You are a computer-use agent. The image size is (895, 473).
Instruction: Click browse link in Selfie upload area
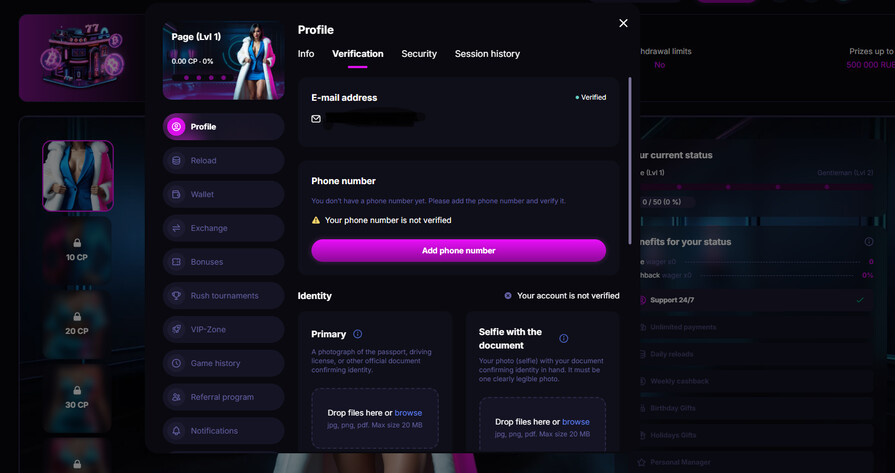point(576,422)
